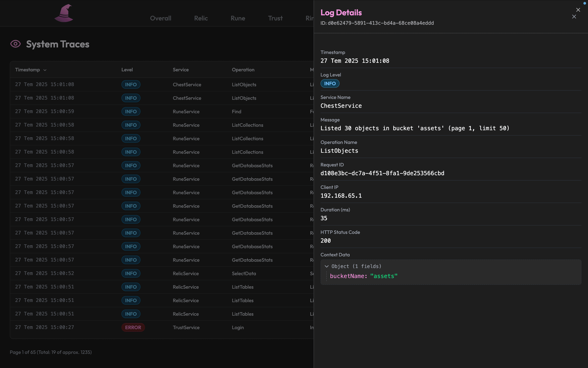
Task: Click the Client IP 192.168.65.1
Action: (341, 196)
